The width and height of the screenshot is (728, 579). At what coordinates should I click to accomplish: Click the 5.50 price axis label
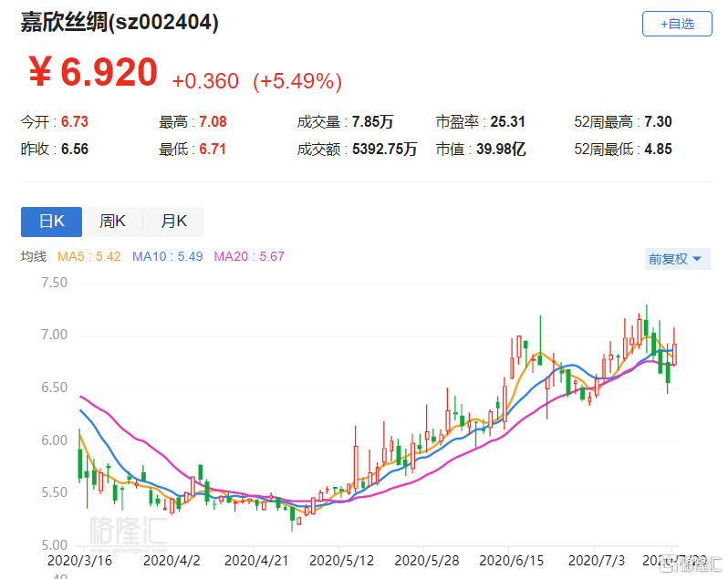pyautogui.click(x=55, y=492)
